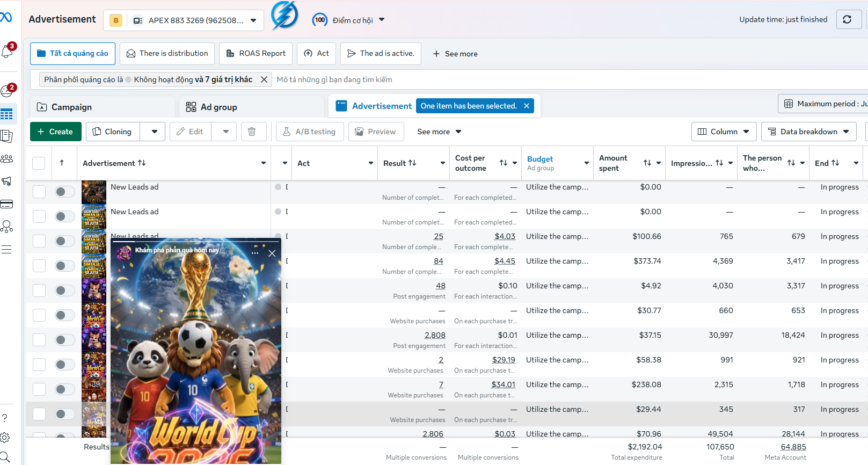Close the World Cup ad preview popup

tap(272, 253)
